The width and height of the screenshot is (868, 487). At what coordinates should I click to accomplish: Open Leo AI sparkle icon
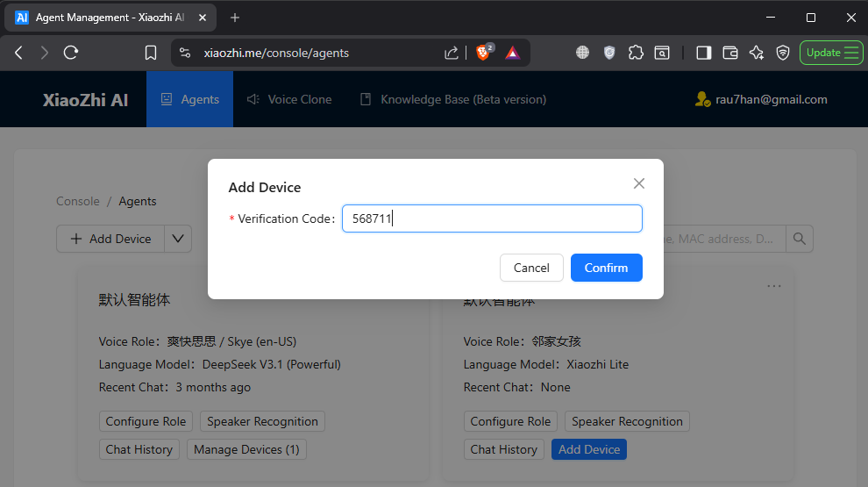pos(756,53)
